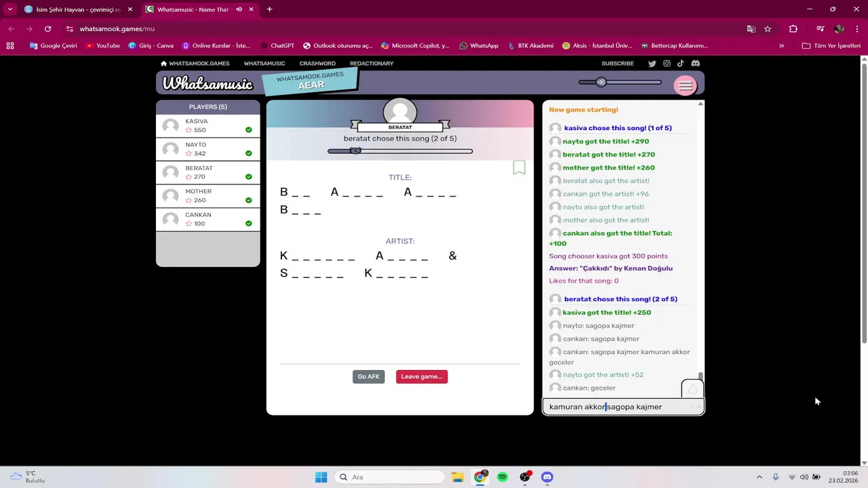Toggle the microphone icon in system tray
Image resolution: width=868 pixels, height=488 pixels.
(x=776, y=477)
